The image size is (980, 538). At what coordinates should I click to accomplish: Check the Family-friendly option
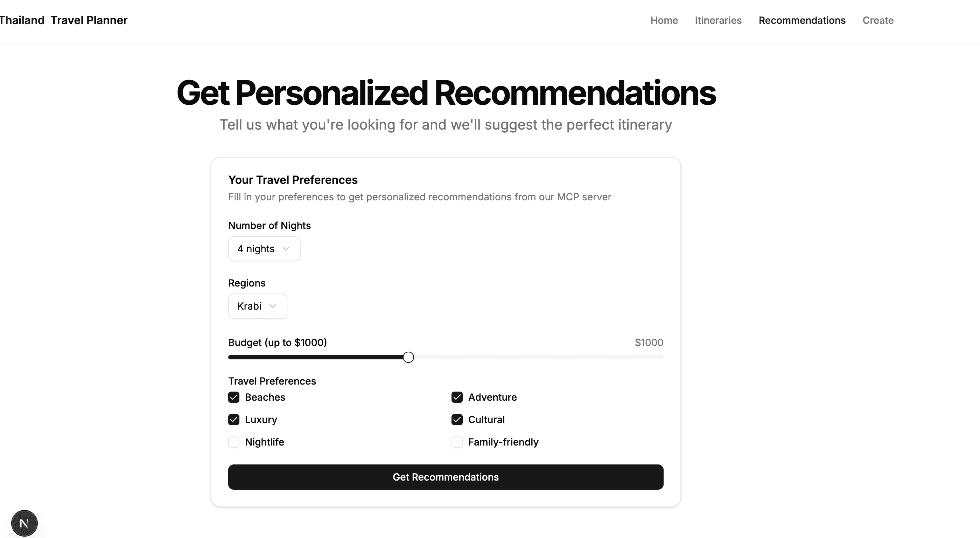457,442
